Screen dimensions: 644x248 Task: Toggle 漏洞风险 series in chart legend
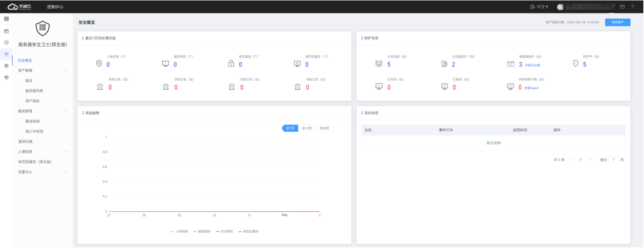[202, 231]
